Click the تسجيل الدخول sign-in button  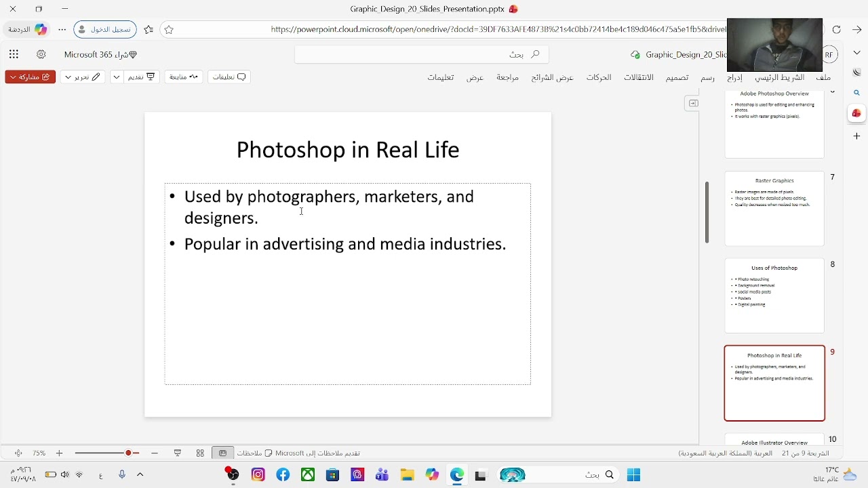pos(105,30)
